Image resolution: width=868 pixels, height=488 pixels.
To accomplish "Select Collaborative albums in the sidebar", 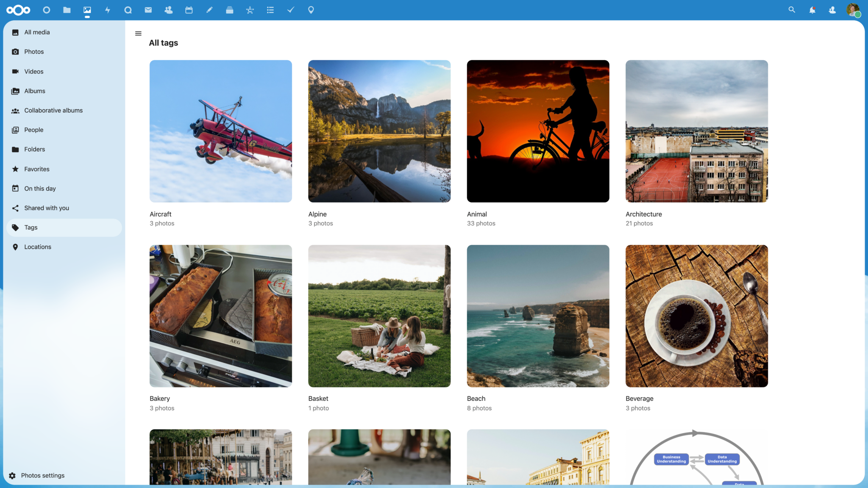I will tap(53, 110).
